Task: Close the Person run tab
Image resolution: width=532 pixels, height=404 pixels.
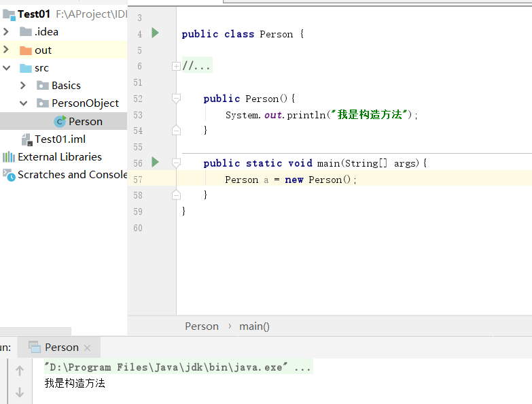Action: coord(87,348)
